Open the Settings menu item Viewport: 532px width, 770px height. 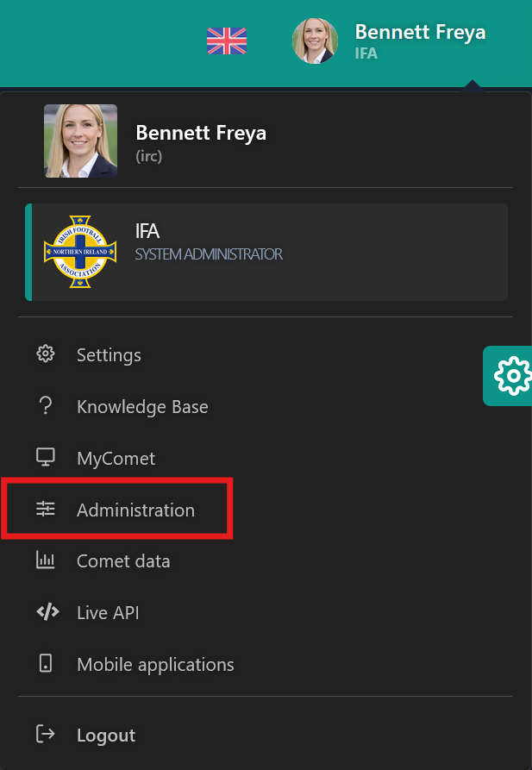tap(109, 355)
